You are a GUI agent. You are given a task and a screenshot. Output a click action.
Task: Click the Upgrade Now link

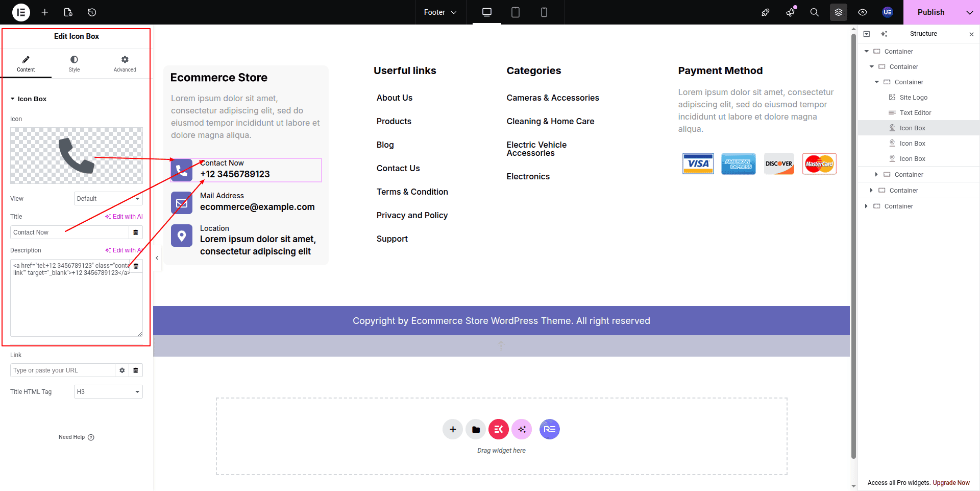click(951, 483)
